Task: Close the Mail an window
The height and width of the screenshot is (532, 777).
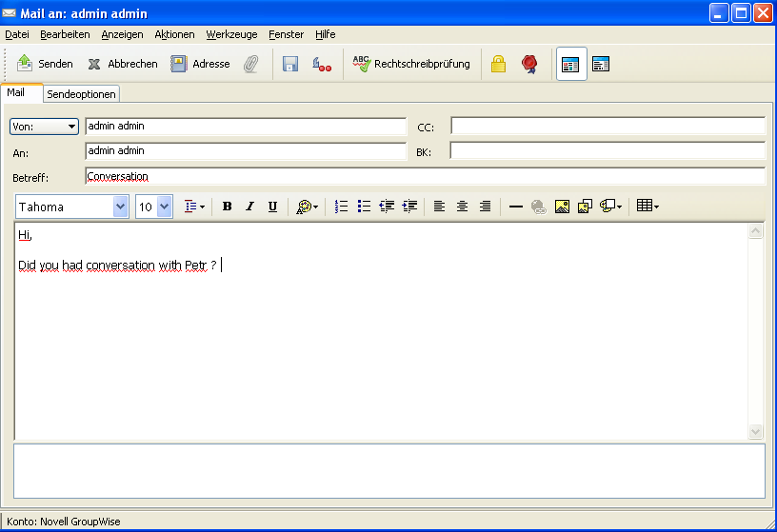Action: coord(763,13)
